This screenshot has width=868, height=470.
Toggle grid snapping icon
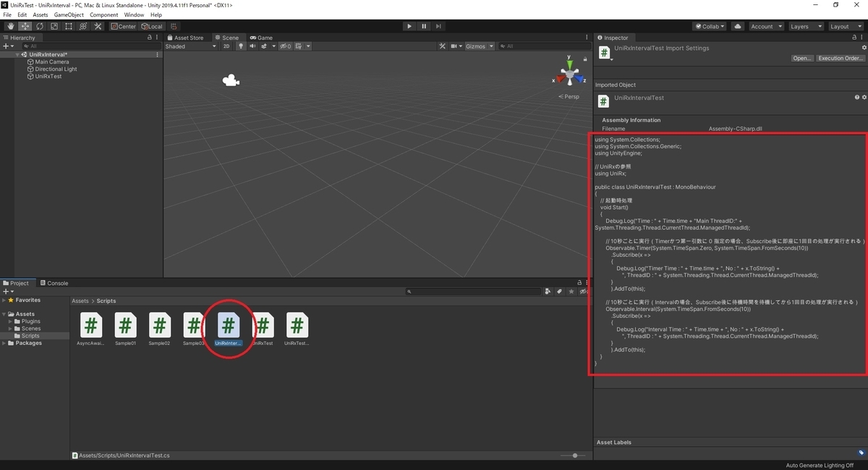click(x=174, y=26)
